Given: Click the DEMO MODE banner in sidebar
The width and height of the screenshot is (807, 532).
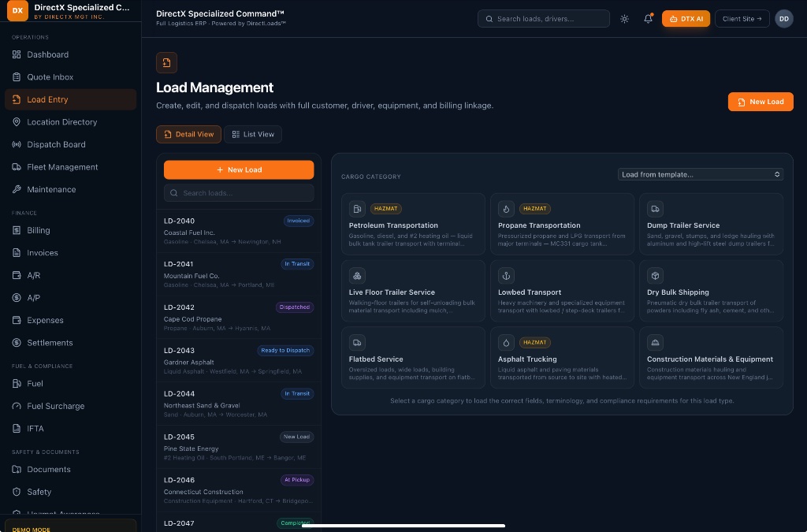Looking at the screenshot, I should (70, 526).
